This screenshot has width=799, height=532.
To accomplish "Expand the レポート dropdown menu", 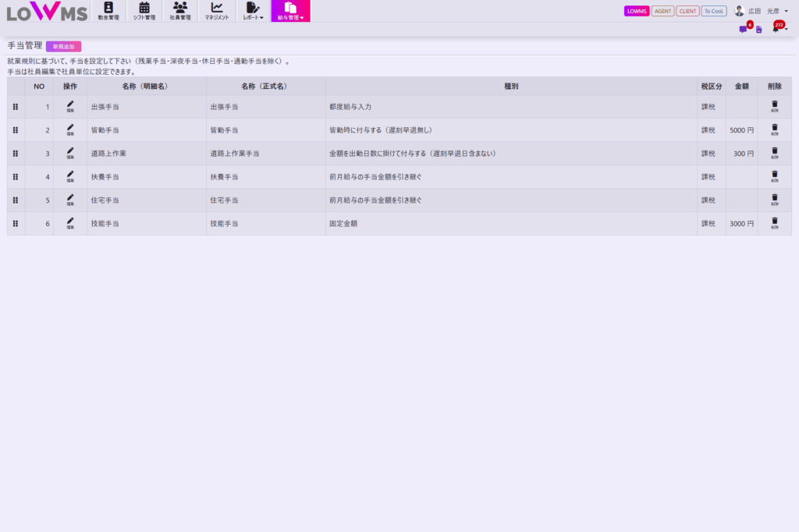I will (x=253, y=11).
